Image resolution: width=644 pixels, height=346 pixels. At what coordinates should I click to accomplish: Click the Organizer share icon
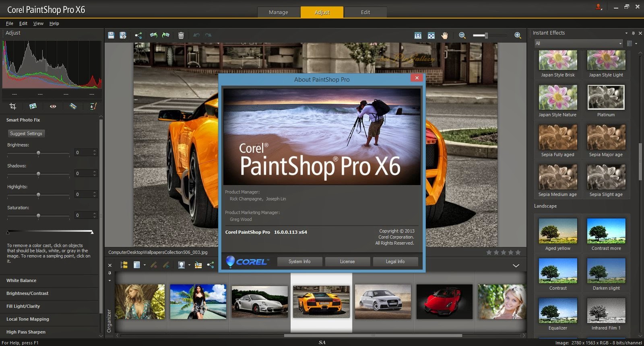coord(211,265)
